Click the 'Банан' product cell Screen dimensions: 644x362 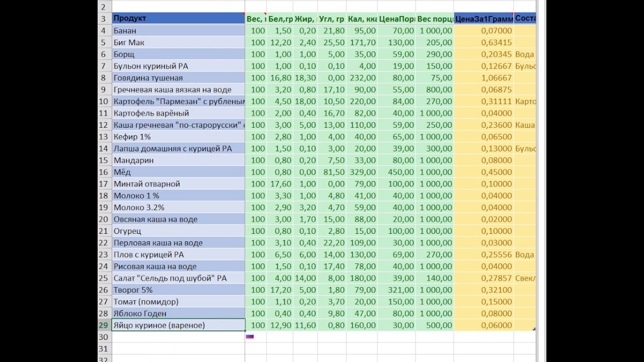(178, 31)
